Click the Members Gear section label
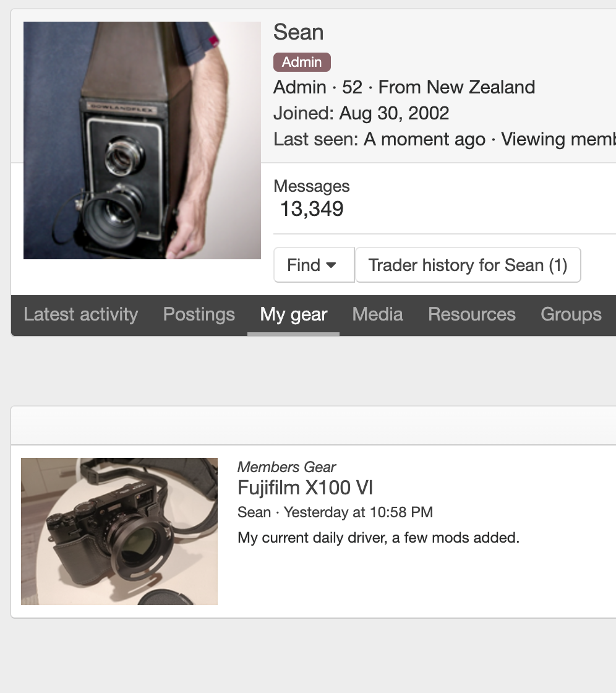616x693 pixels. (286, 467)
